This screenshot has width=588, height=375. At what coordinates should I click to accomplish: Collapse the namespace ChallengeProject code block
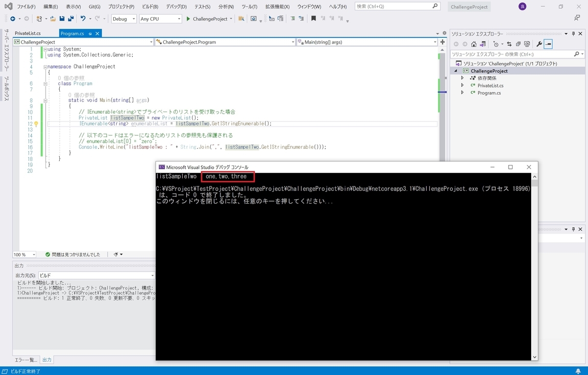pos(45,67)
